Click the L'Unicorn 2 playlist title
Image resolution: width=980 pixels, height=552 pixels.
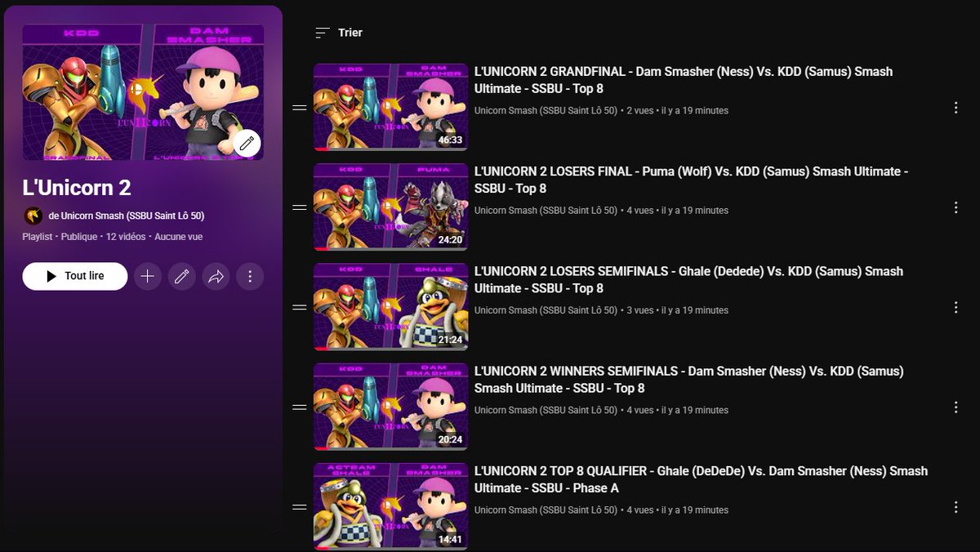77,187
